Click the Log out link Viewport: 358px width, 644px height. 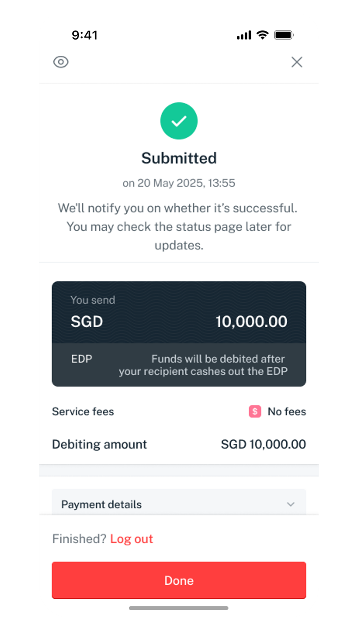pos(132,539)
